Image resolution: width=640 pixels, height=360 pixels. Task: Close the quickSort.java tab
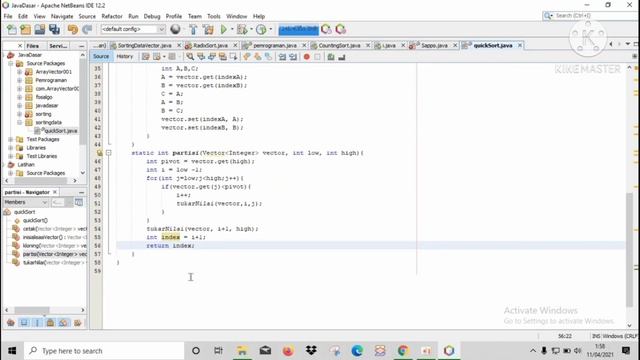[520, 45]
